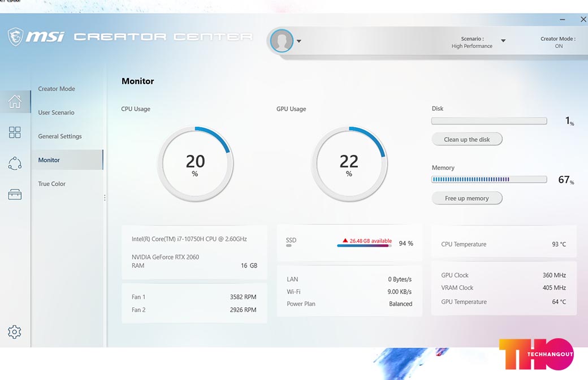Image resolution: width=588 pixels, height=380 pixels.
Task: Click the Disk 1% value
Action: tap(570, 121)
